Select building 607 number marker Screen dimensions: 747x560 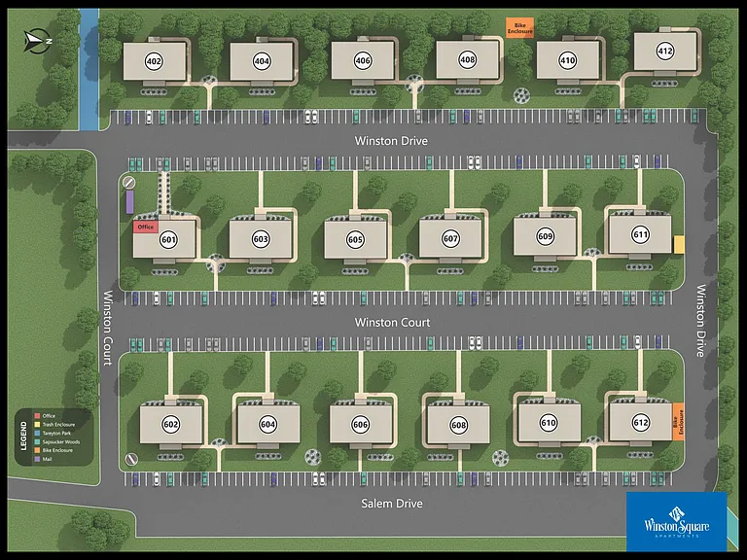(450, 238)
